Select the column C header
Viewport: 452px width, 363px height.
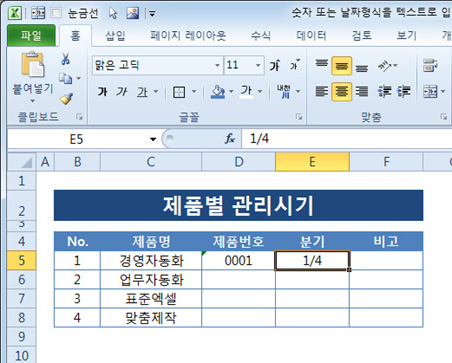coord(151,162)
